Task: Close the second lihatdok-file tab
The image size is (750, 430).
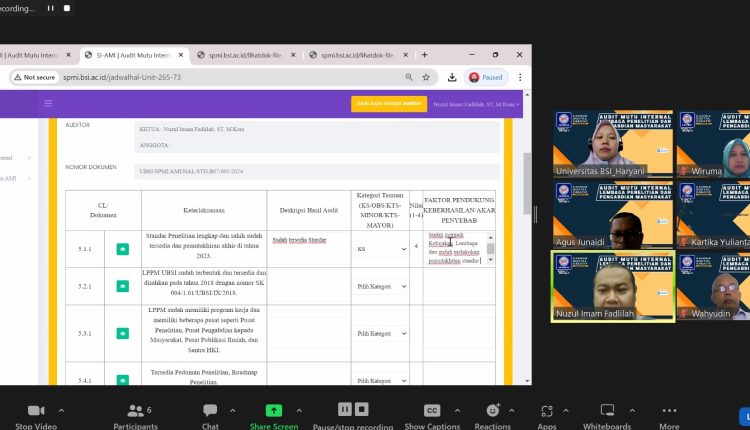Action: 406,55
